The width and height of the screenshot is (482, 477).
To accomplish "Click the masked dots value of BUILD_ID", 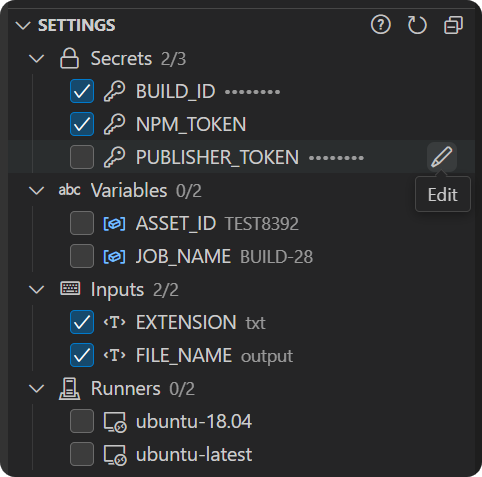I will 252,92.
